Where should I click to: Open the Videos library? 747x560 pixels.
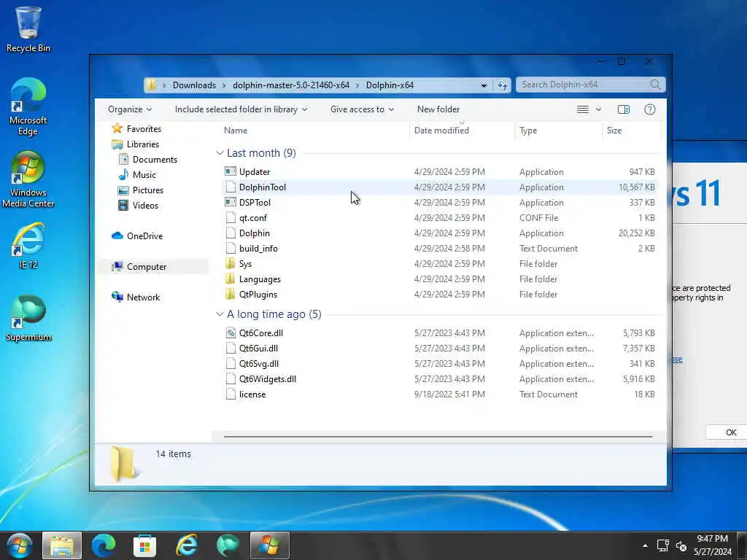click(x=138, y=205)
